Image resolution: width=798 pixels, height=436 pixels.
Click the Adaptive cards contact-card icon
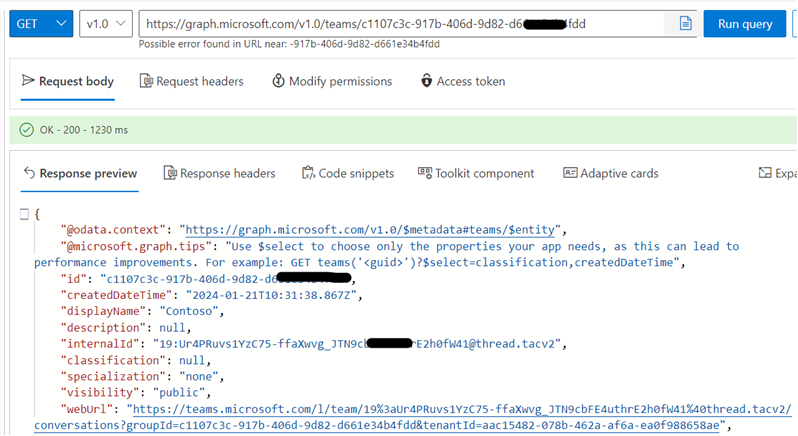coord(570,173)
